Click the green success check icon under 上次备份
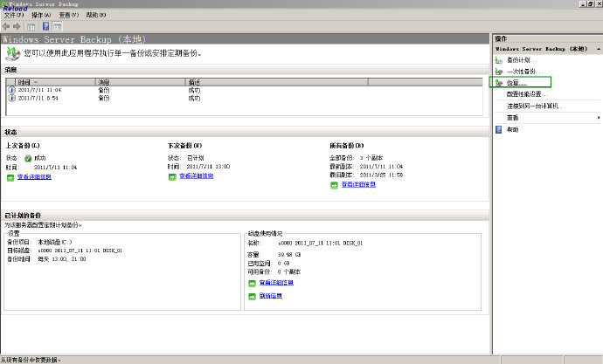The width and height of the screenshot is (603, 364). [28, 158]
